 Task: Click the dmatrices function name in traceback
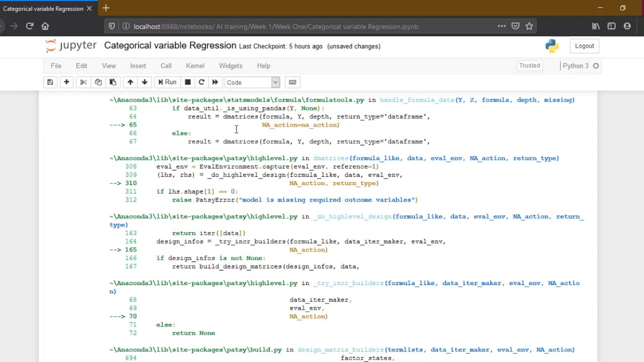[331, 158]
